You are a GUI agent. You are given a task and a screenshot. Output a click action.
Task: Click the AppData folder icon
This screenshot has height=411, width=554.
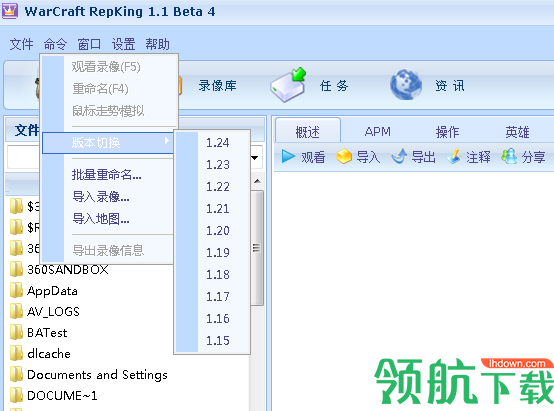coord(16,290)
